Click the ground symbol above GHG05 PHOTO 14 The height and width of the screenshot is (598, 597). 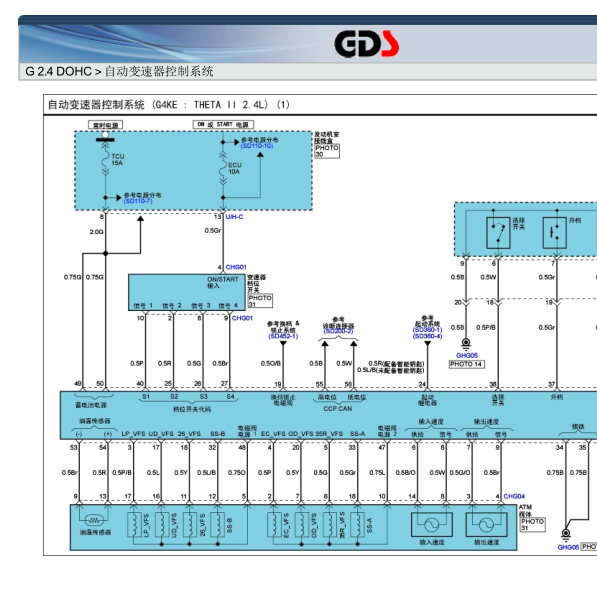point(466,343)
